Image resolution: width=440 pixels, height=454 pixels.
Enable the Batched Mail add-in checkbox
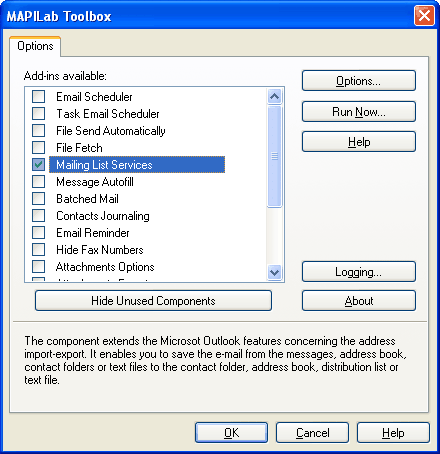(38, 199)
